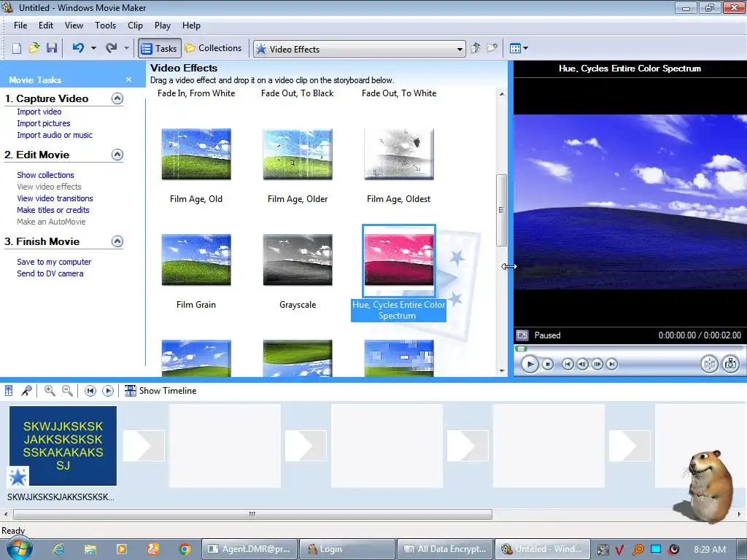
Task: Click the Windows Start orb
Action: [20, 549]
